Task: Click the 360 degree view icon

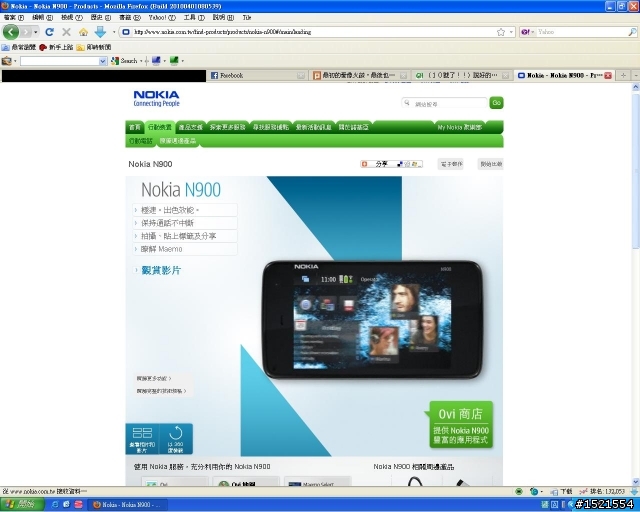Action: pos(176,439)
